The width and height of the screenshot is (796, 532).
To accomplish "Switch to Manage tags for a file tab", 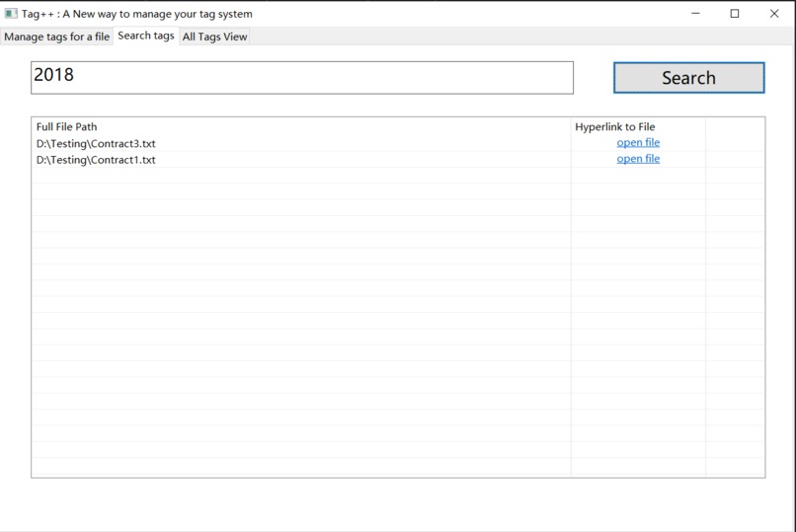I will (56, 37).
